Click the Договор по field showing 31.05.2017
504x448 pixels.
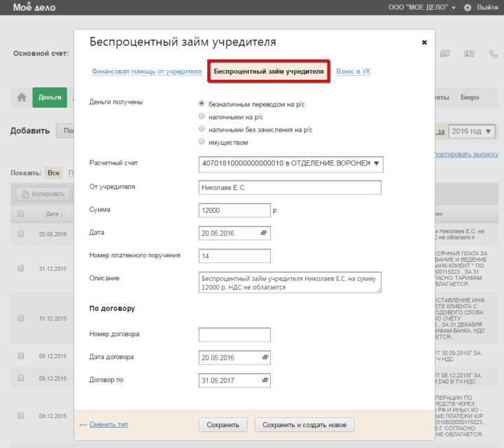point(234,380)
